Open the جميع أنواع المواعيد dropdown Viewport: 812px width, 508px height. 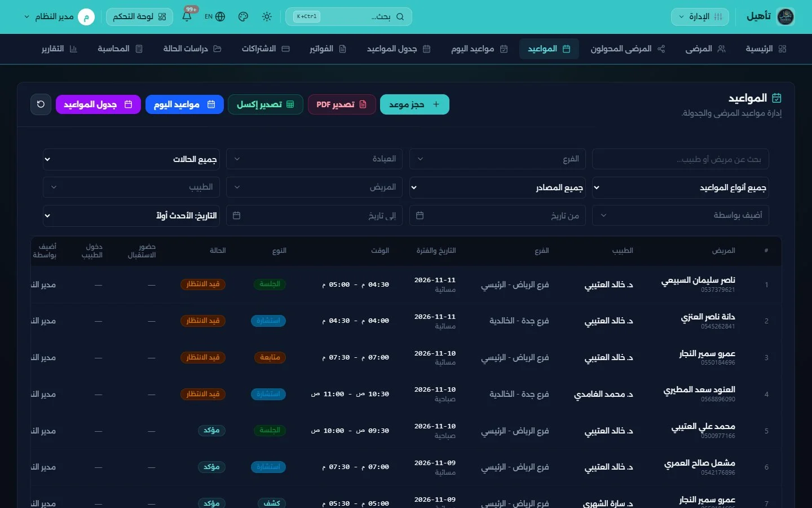681,187
